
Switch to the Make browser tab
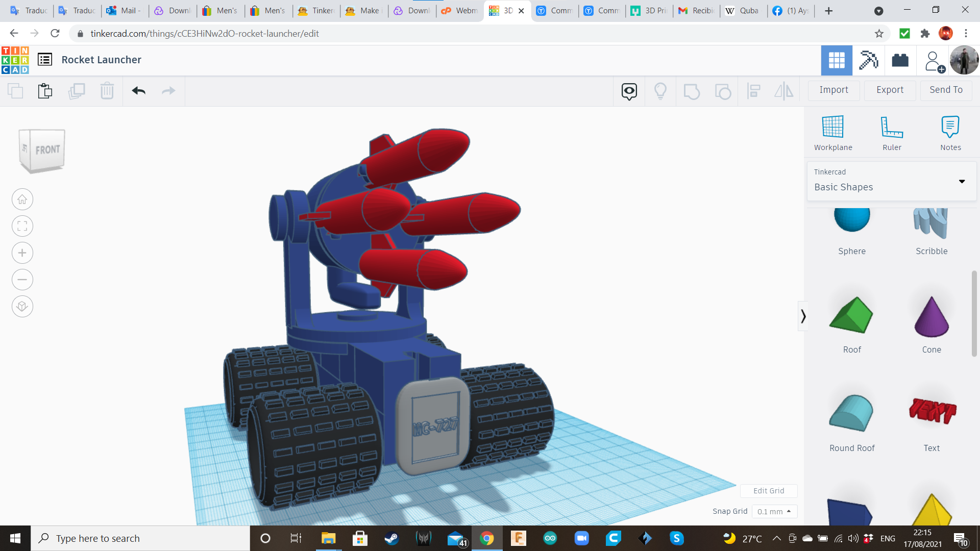(x=363, y=11)
